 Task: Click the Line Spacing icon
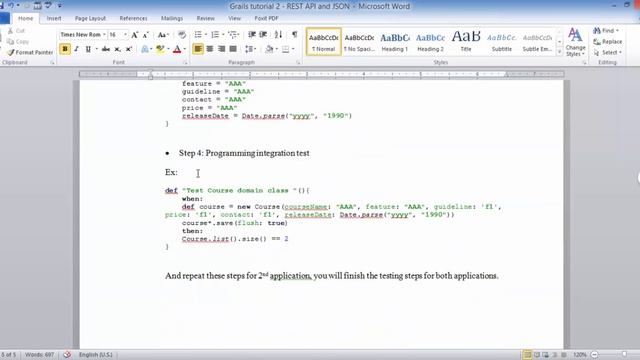[x=249, y=49]
